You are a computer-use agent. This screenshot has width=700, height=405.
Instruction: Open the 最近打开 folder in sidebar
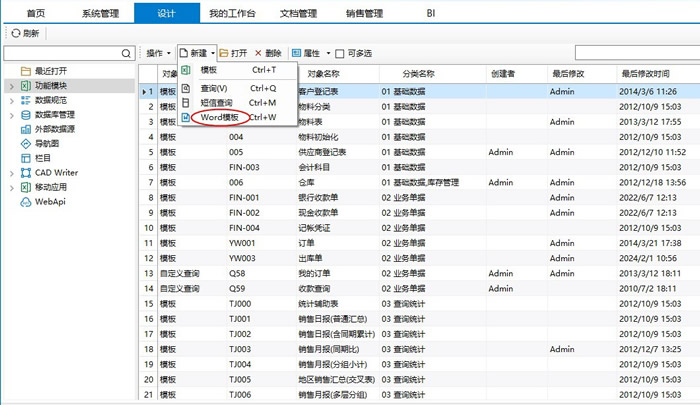[x=26, y=71]
